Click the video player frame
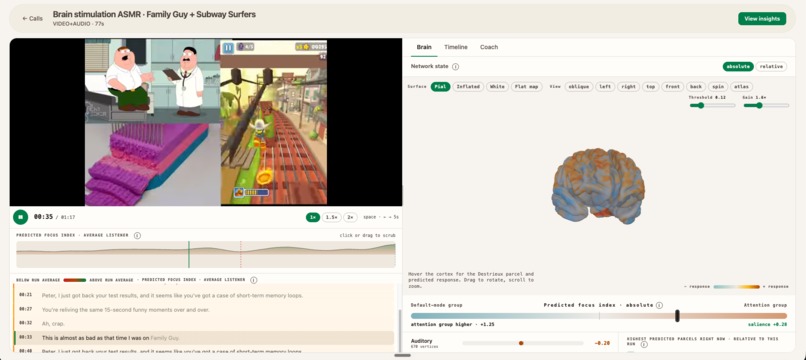The height and width of the screenshot is (360, 806). point(206,122)
